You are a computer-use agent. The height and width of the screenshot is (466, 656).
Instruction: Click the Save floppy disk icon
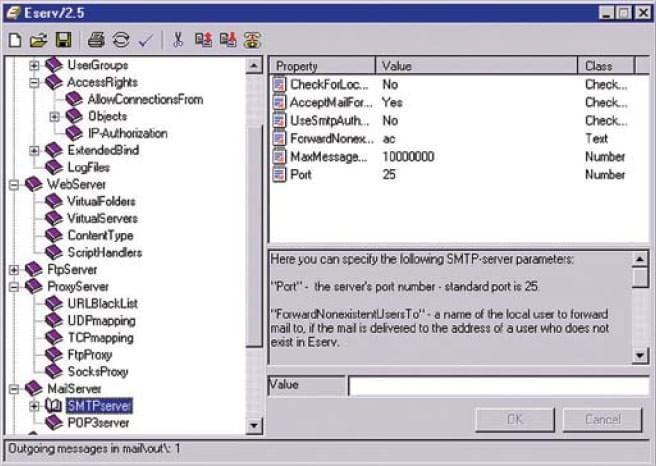pyautogui.click(x=62, y=41)
